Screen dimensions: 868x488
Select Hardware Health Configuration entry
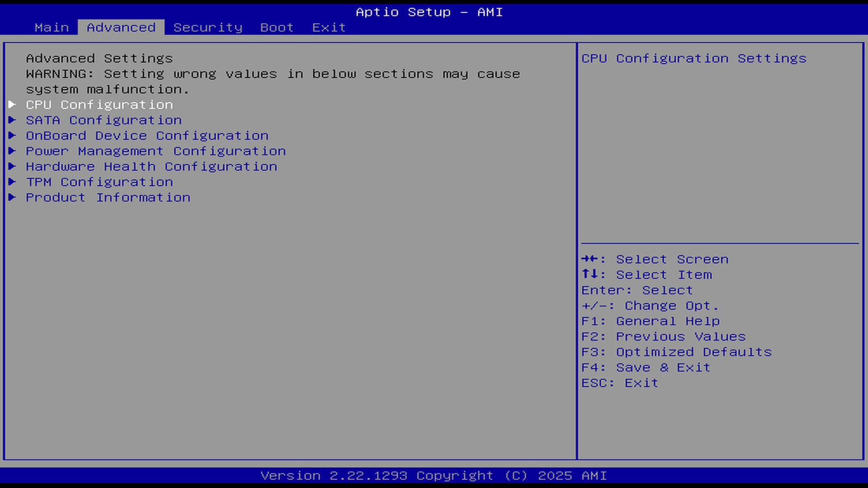pos(151,166)
